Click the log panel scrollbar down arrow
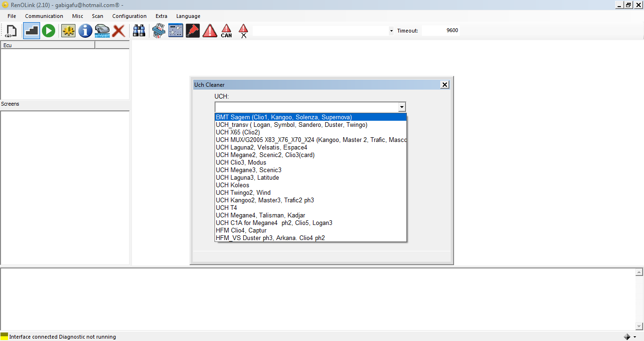Screen dimensions: 644x341 tap(640, 326)
